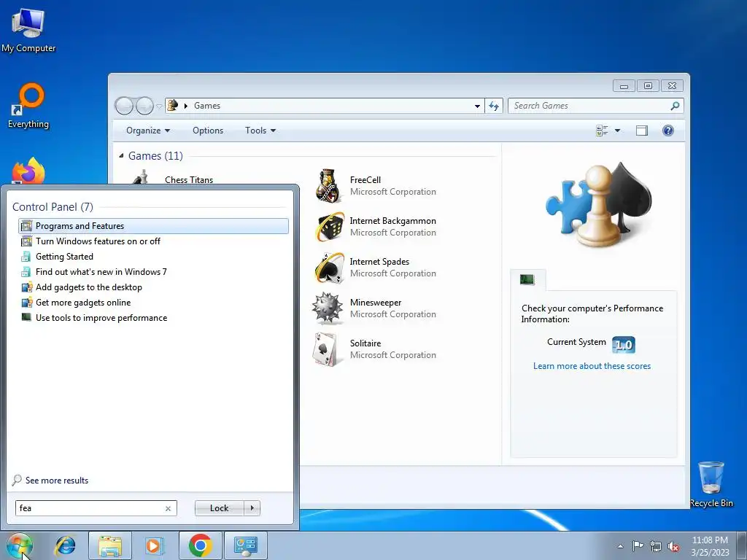Click the refresh icon beside address bar
Image resolution: width=747 pixels, height=560 pixels.
click(x=494, y=106)
